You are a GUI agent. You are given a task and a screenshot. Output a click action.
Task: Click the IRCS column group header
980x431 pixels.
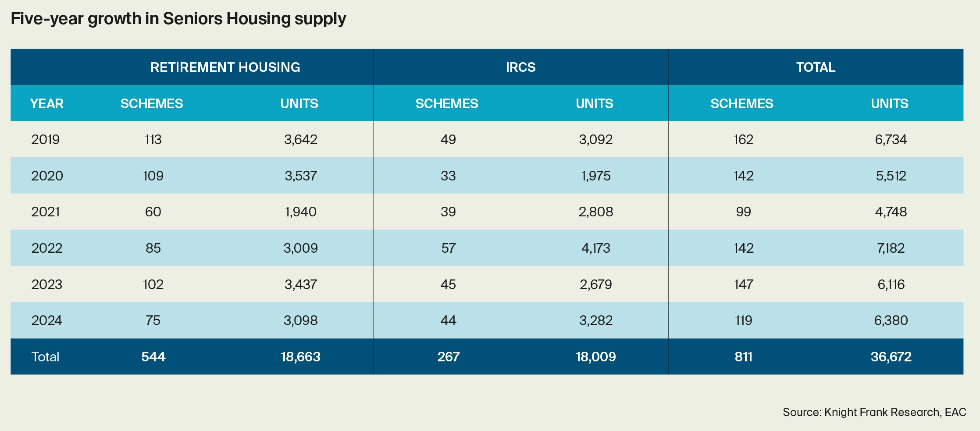tap(520, 67)
